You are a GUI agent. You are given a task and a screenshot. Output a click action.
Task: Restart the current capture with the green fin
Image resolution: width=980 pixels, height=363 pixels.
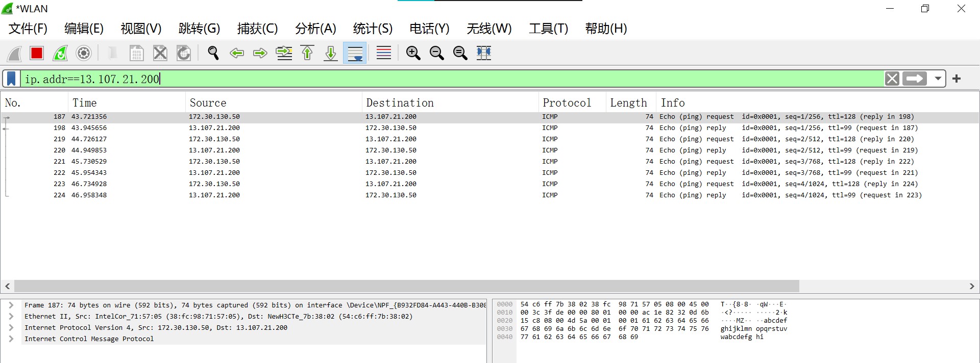point(60,53)
